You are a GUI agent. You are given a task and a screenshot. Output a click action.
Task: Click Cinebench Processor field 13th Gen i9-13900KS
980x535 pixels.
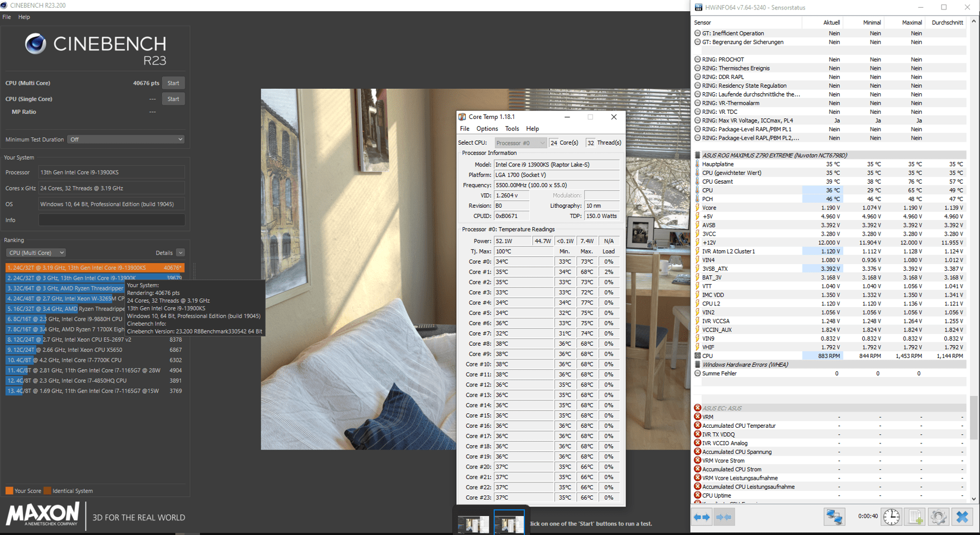point(112,173)
